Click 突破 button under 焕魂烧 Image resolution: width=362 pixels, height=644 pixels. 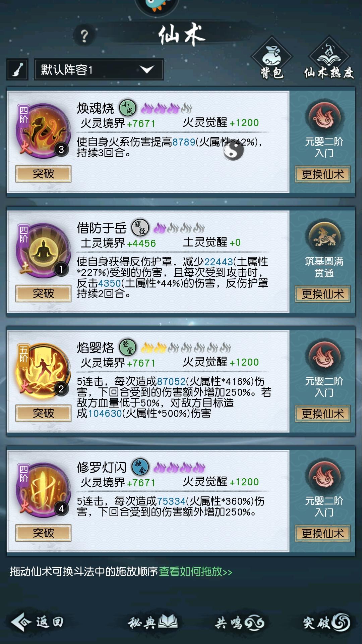[43, 174]
